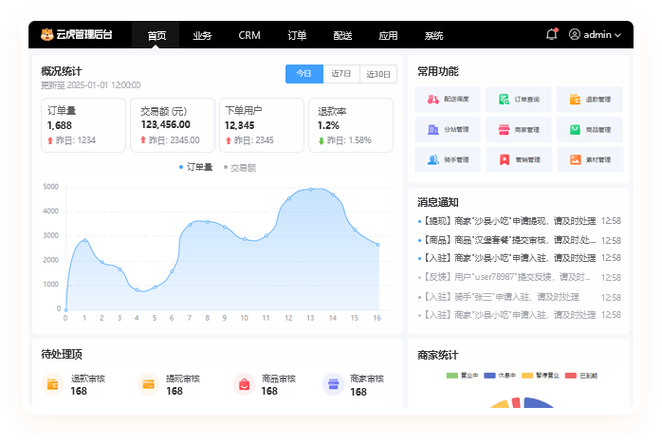The width and height of the screenshot is (662, 444).
Task: Open the 订单 navigation tab
Action: pyautogui.click(x=297, y=35)
